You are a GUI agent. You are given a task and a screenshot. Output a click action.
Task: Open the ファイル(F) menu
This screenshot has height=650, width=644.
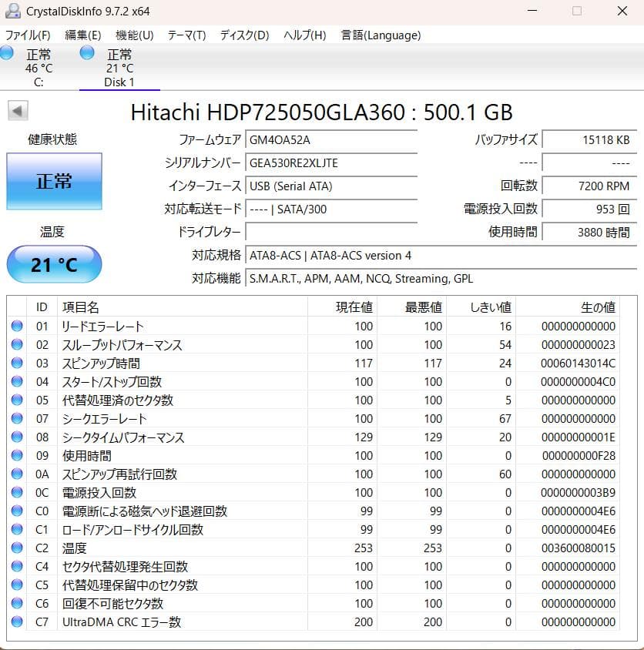28,35
